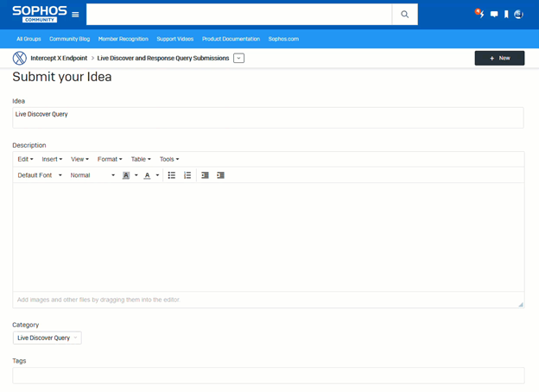Click the Intercept X Endpoint group icon

click(x=19, y=58)
